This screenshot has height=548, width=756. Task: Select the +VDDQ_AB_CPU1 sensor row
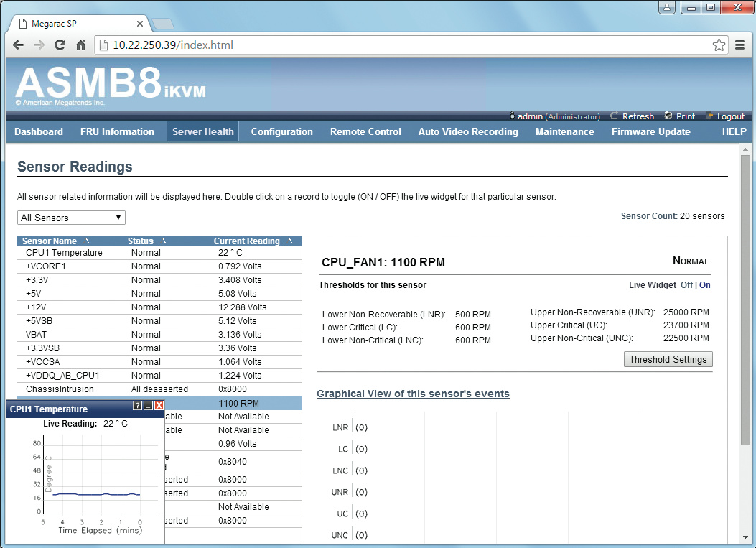tap(159, 376)
